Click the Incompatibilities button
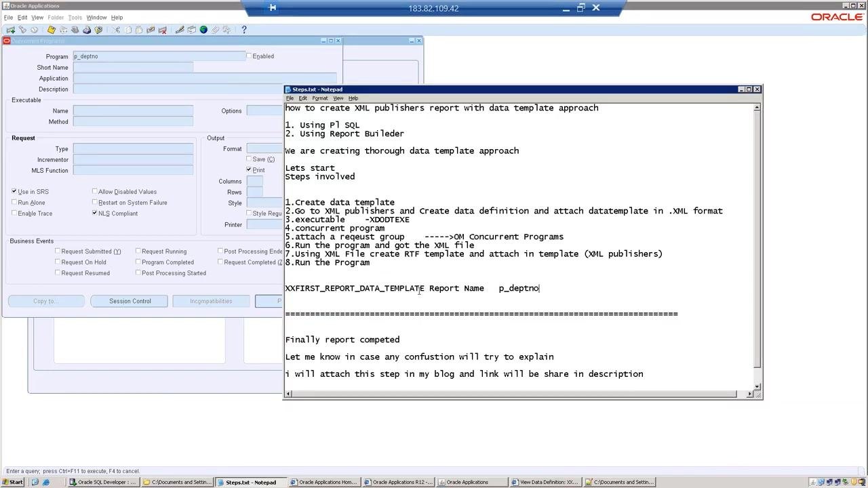 [x=211, y=301]
